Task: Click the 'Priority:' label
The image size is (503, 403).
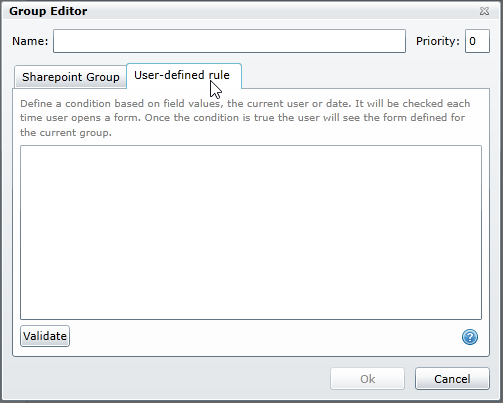Action: click(x=438, y=41)
